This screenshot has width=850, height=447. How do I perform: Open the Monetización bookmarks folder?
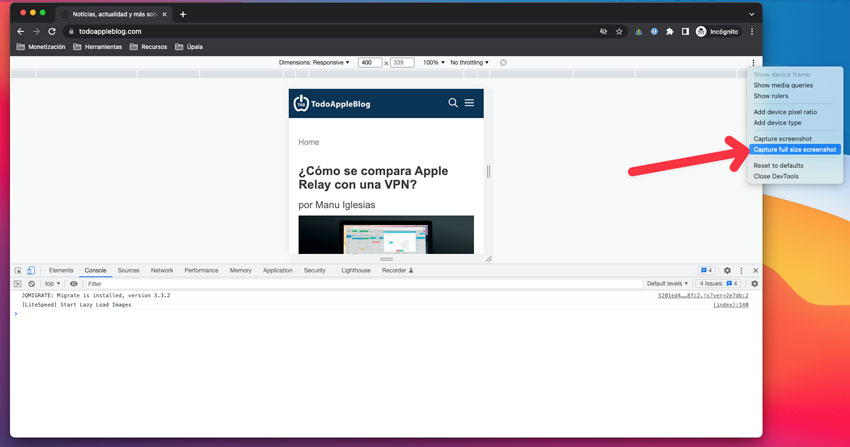coord(41,47)
